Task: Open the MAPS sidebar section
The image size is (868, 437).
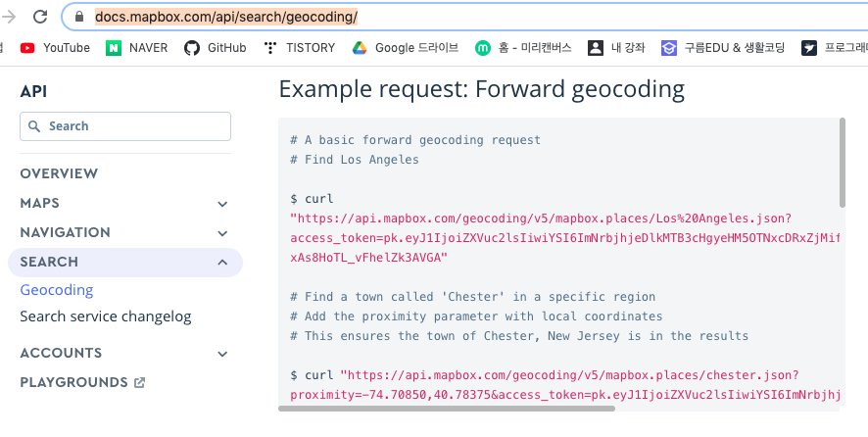Action: [39, 203]
